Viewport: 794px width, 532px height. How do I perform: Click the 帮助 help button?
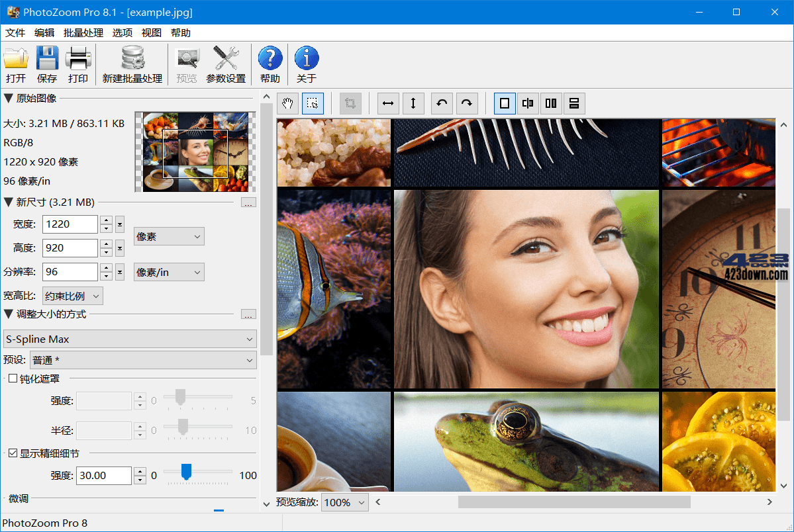point(270,64)
